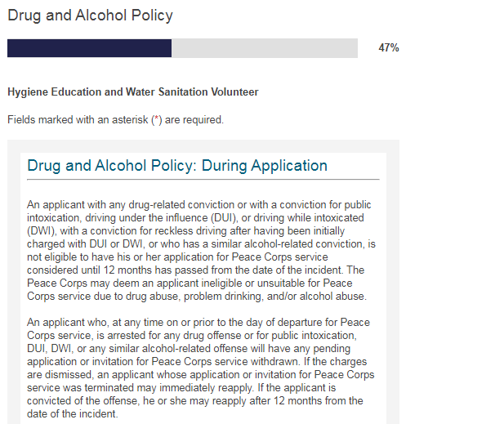Click the top "Drug and Alcohol Policy" page title
The height and width of the screenshot is (424, 504).
[x=90, y=16]
